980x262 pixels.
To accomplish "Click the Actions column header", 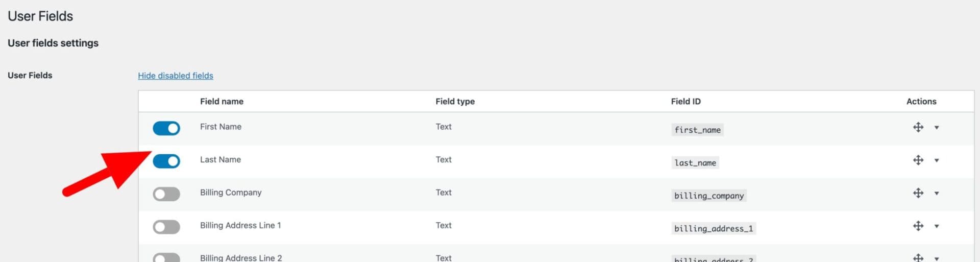I will (x=921, y=101).
